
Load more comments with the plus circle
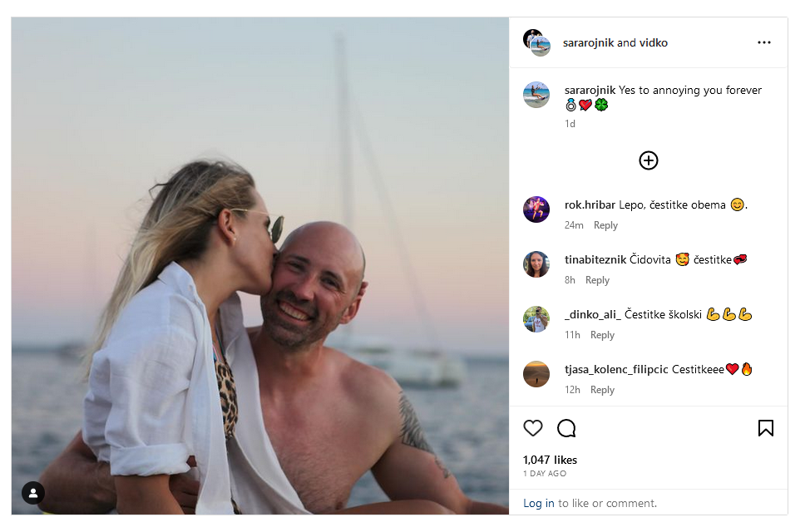pyautogui.click(x=649, y=160)
